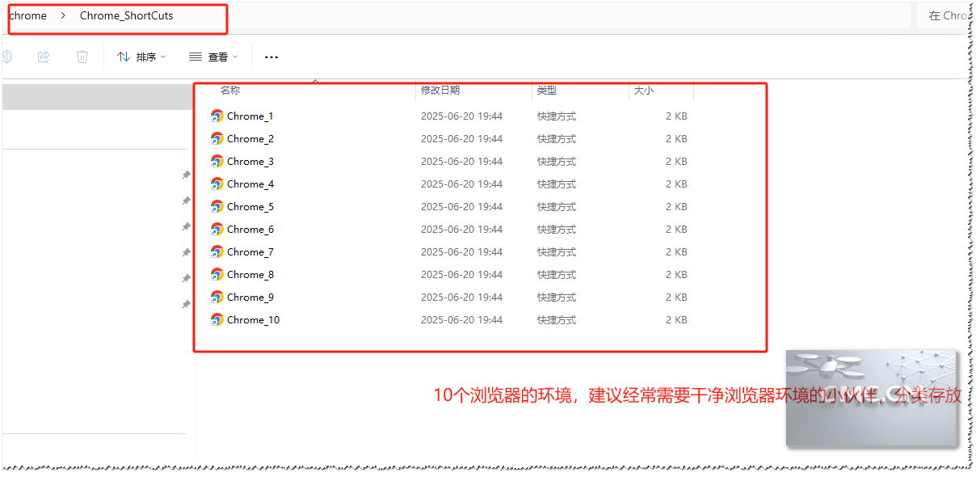Click the modified date in the Chrome_2 row
The image size is (980, 477).
click(x=461, y=138)
